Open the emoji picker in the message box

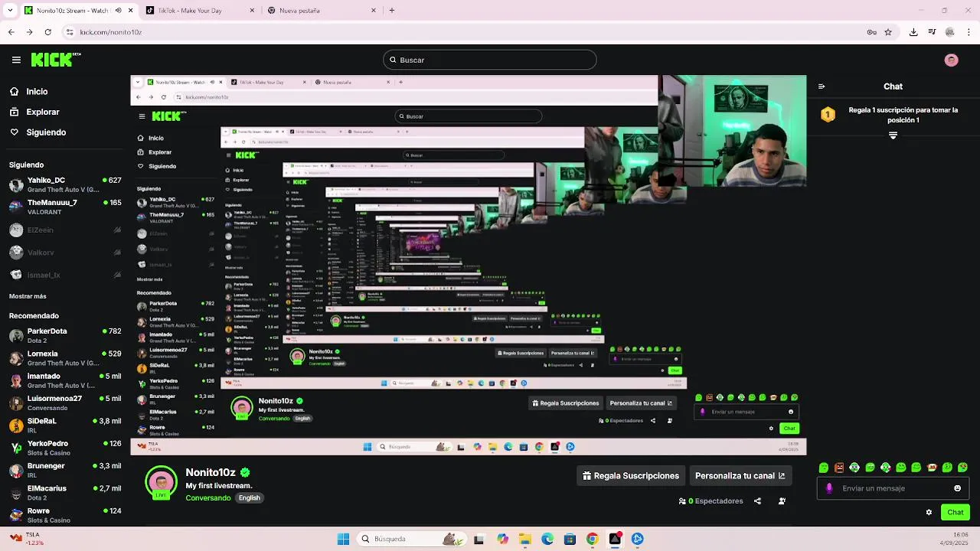957,488
